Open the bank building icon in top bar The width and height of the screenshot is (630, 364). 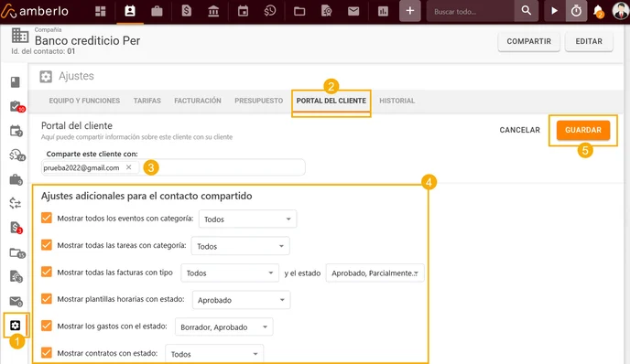pyautogui.click(x=213, y=11)
